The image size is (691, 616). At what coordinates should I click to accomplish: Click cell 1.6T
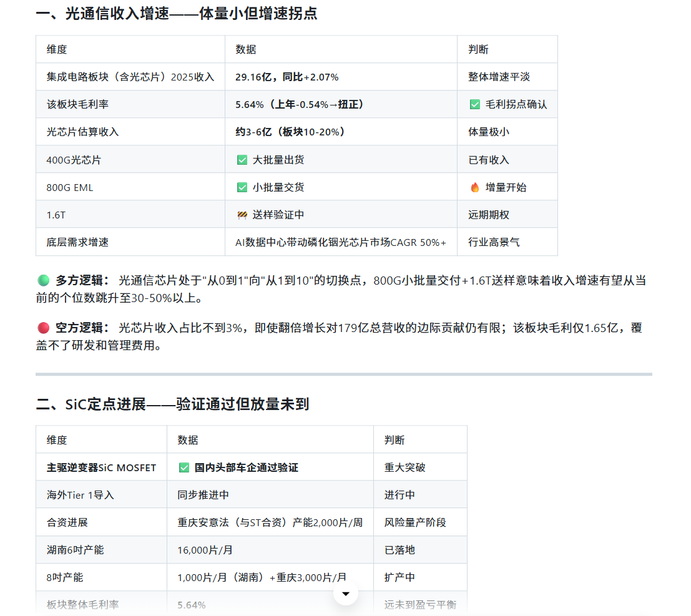click(130, 215)
